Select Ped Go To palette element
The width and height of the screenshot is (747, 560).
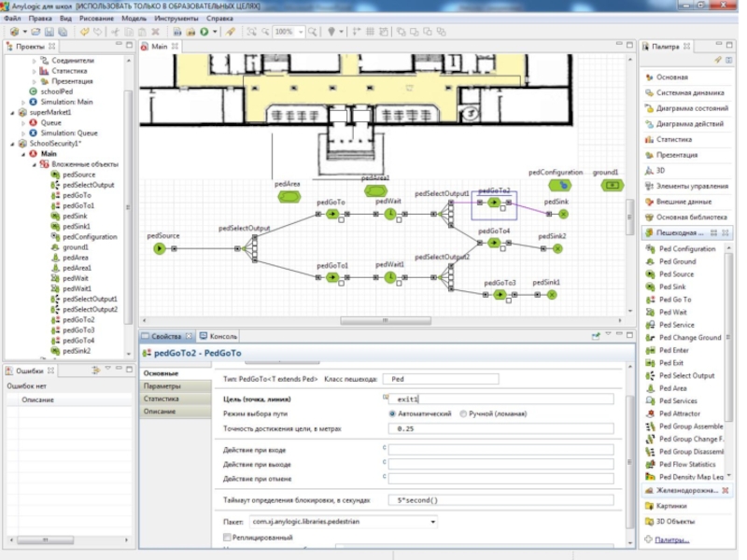[674, 300]
